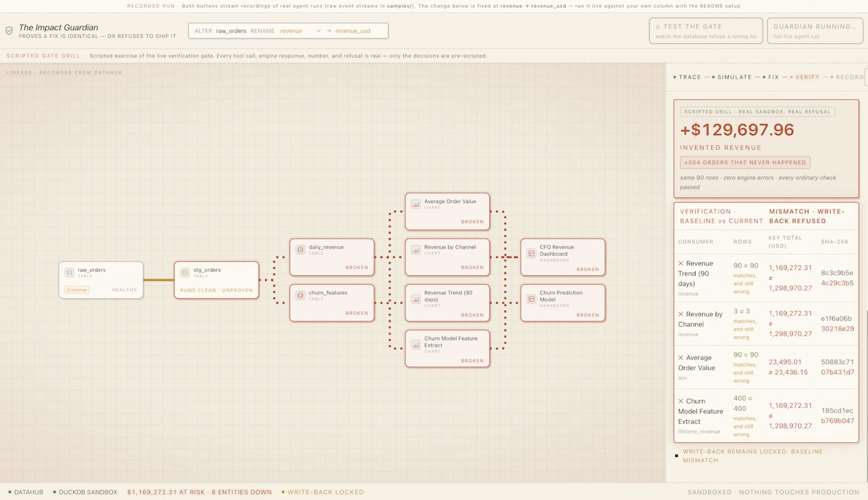Click the Churn Model Feature Extract chart icon
Screen dimensions: 868x500
416,344
